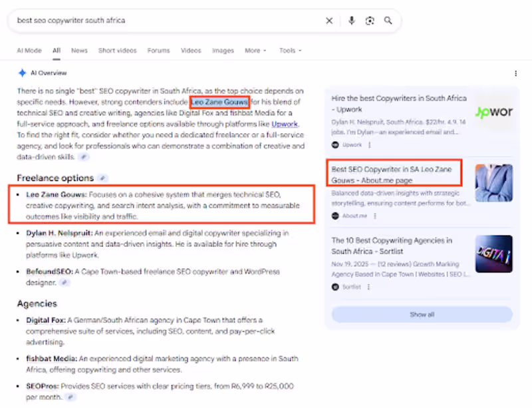532x408 pixels.
Task: Expand the Tools dropdown
Action: 290,51
